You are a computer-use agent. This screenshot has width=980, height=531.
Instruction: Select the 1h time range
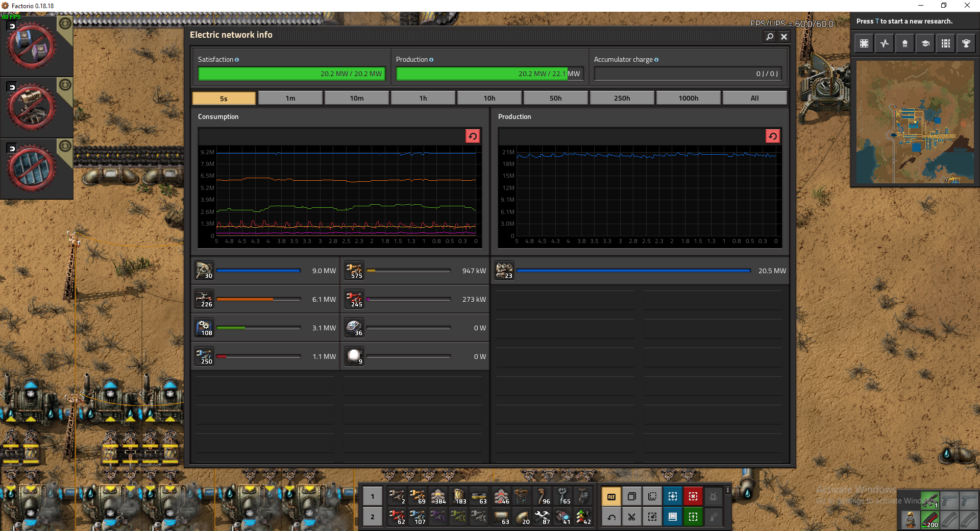coord(423,98)
